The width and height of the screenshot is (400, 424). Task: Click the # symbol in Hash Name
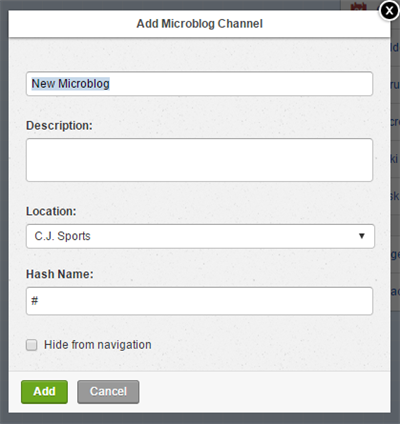(35, 301)
